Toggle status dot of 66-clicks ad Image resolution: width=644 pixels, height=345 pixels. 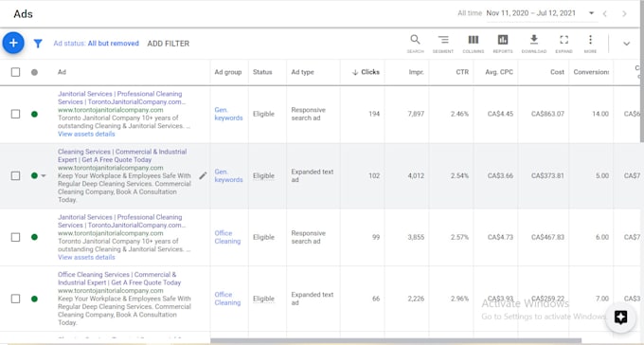coord(34,299)
